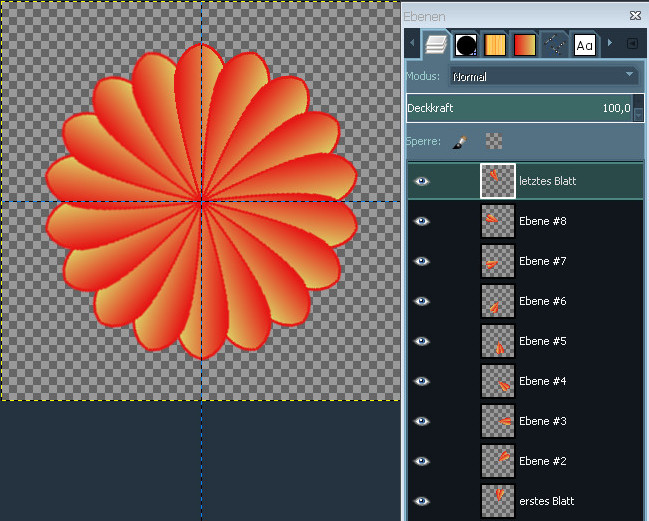Hide the 'Ebene #5' layer
The width and height of the screenshot is (649, 521).
tap(422, 341)
